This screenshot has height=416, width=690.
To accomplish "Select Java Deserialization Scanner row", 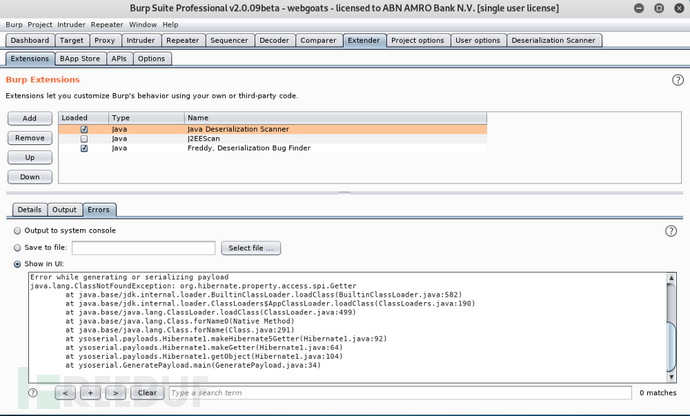I will pos(273,129).
